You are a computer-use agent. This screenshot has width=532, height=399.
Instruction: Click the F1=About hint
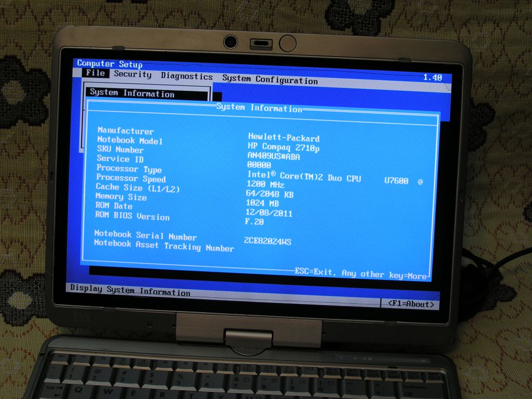411,303
